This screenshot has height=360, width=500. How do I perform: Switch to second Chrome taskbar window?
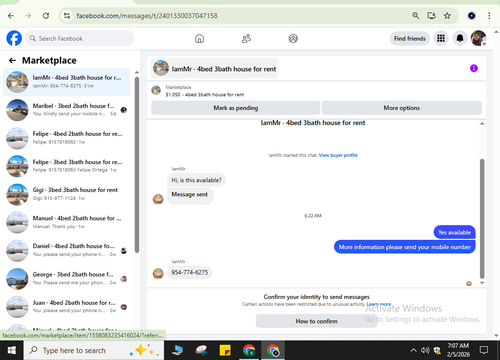pos(273,350)
